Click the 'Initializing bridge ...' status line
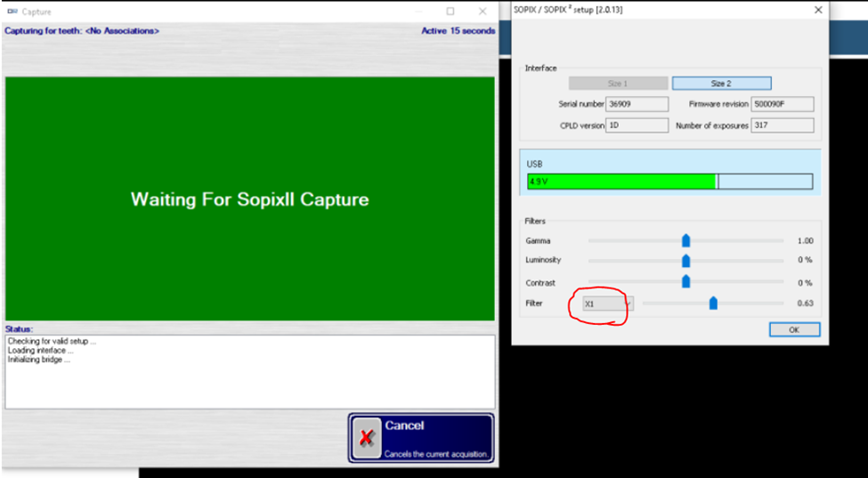This screenshot has height=478, width=868. (39, 360)
